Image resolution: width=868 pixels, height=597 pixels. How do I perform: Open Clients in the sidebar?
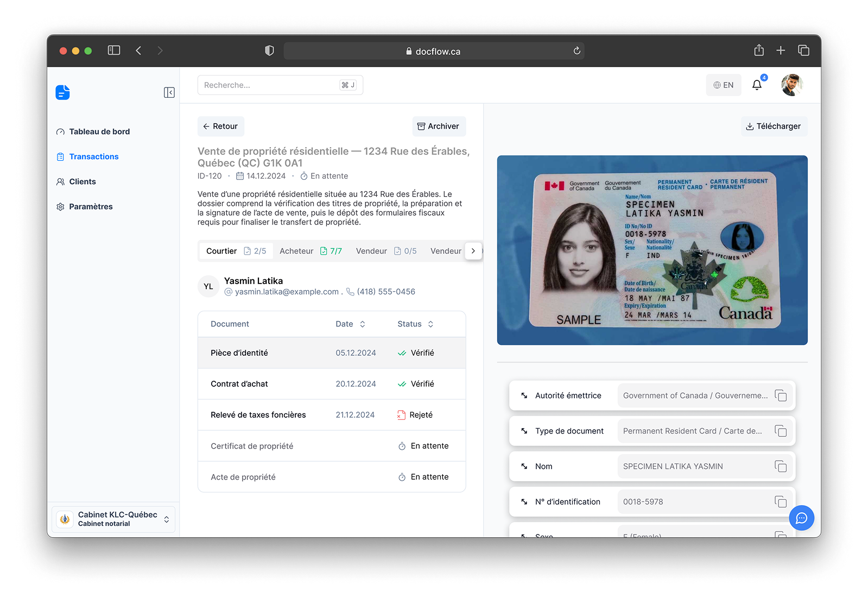click(76, 181)
